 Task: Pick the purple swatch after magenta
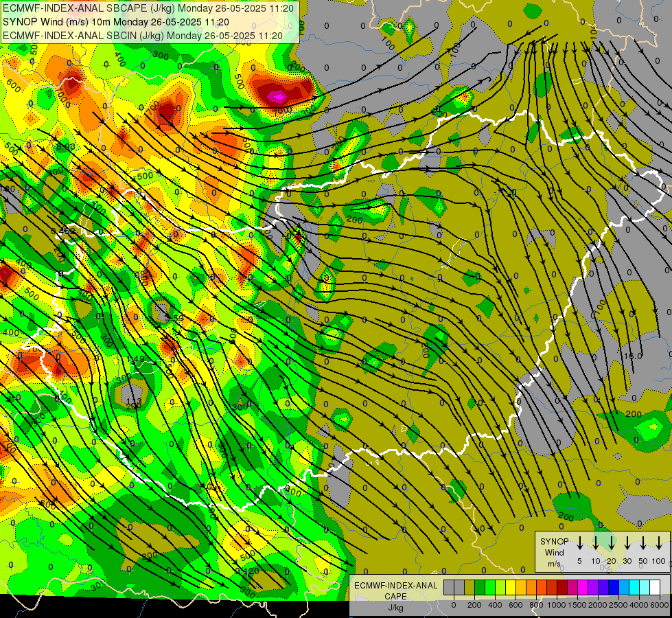click(594, 587)
